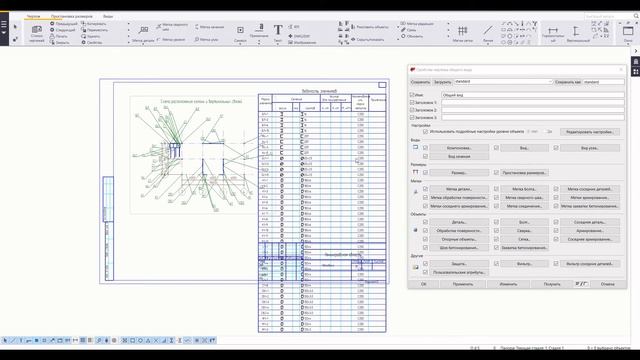Expand the Окно dropdown arrow
The height and width of the screenshot is (360, 640).
[628, 44]
